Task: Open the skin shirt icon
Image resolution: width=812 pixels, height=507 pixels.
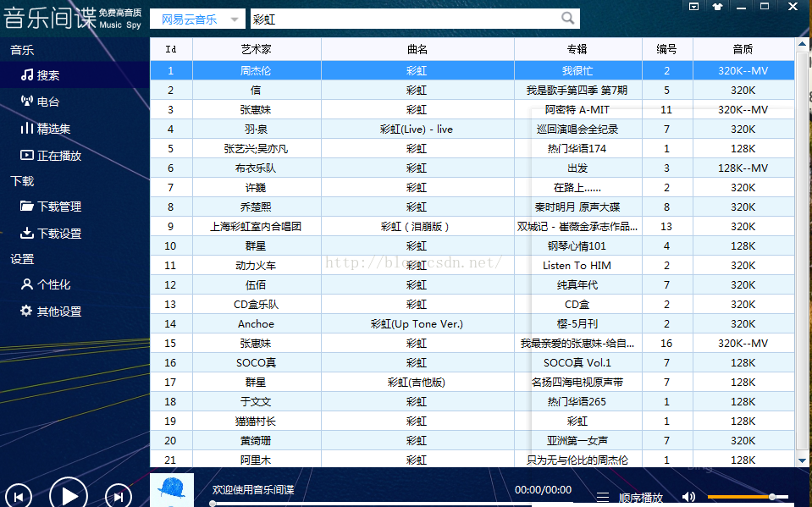Action: [x=717, y=7]
